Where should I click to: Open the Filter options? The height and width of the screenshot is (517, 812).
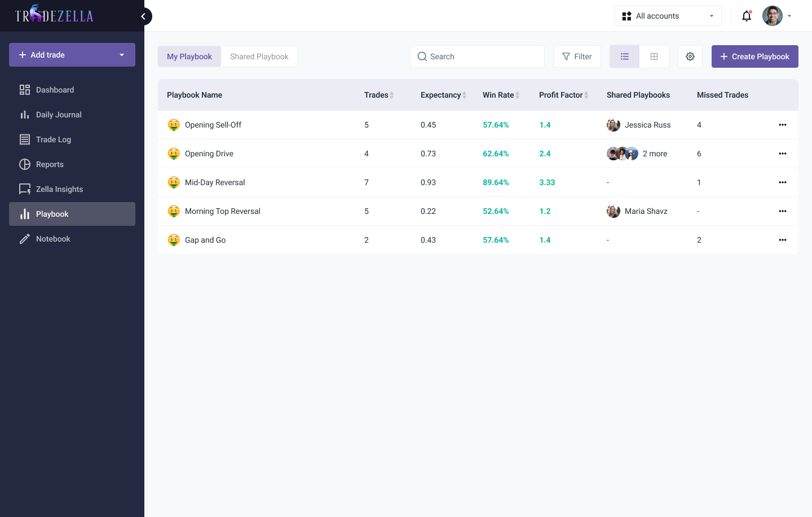click(x=577, y=56)
